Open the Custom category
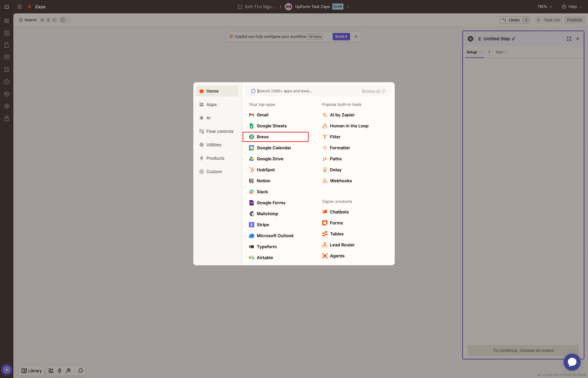This screenshot has height=378, width=588. click(x=217, y=172)
